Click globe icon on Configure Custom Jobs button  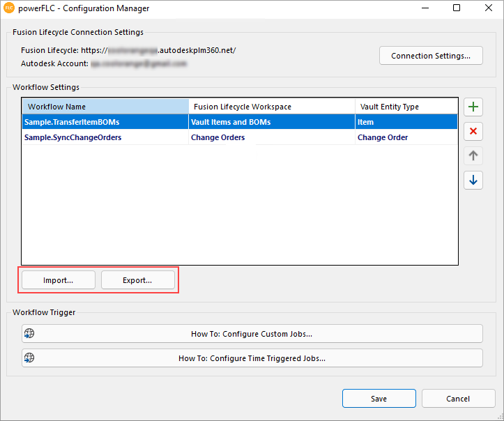click(x=29, y=334)
